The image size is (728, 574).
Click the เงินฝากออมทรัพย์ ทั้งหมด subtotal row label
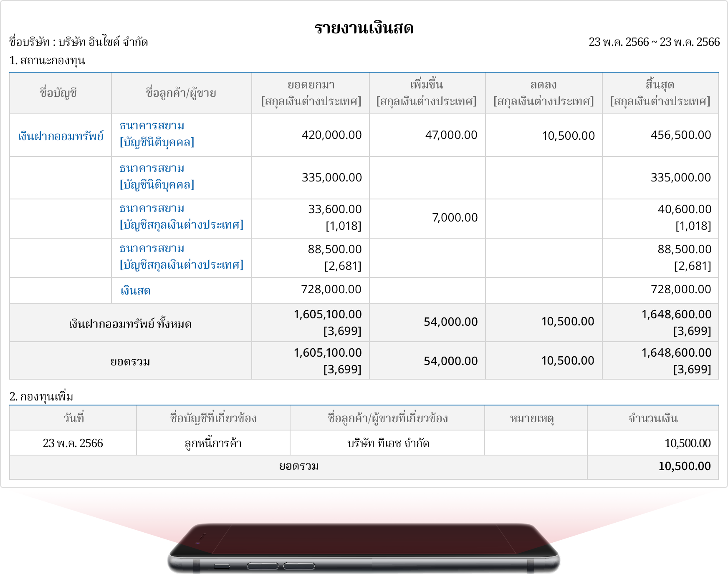point(130,324)
